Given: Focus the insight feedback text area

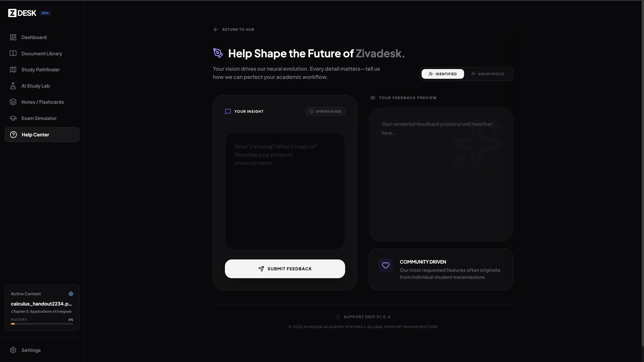Looking at the screenshot, I should tap(285, 191).
